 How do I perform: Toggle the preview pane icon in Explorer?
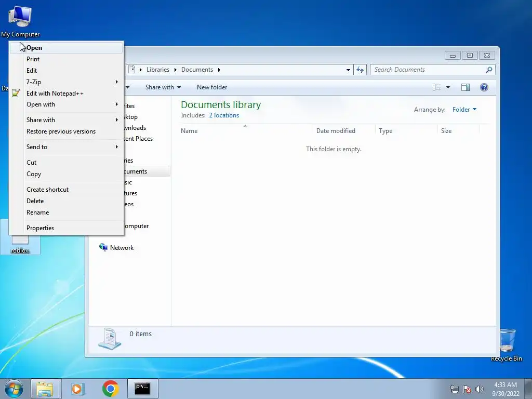pos(465,87)
